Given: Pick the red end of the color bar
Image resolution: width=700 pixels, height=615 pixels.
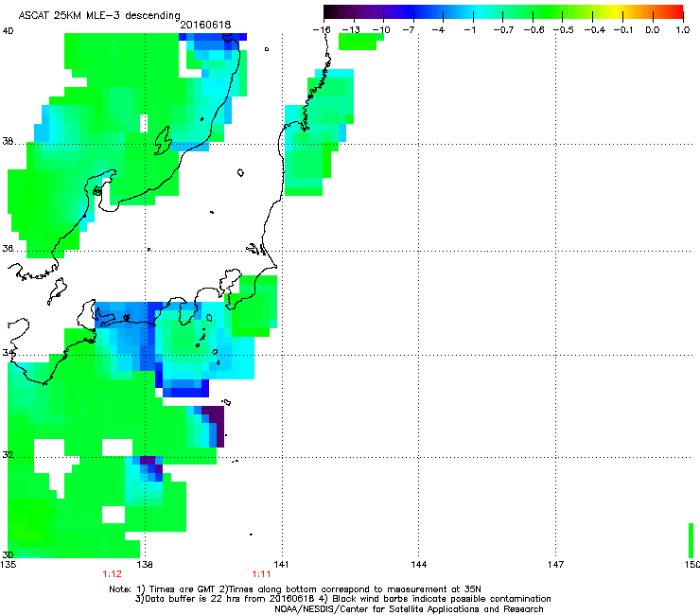Looking at the screenshot, I should pyautogui.click(x=676, y=12).
